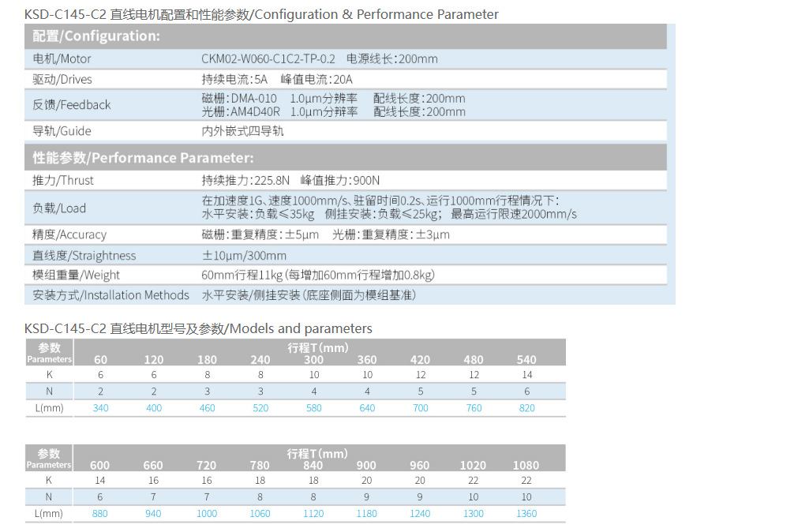
Task: Select L(mm) value 400
Action: click(154, 408)
